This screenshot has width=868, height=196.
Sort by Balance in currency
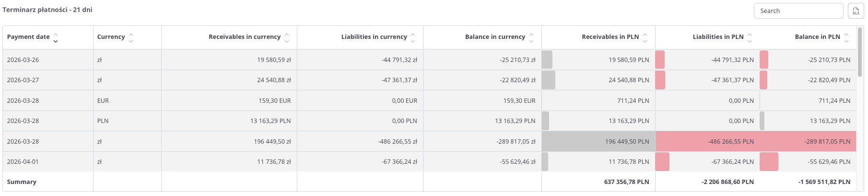531,37
